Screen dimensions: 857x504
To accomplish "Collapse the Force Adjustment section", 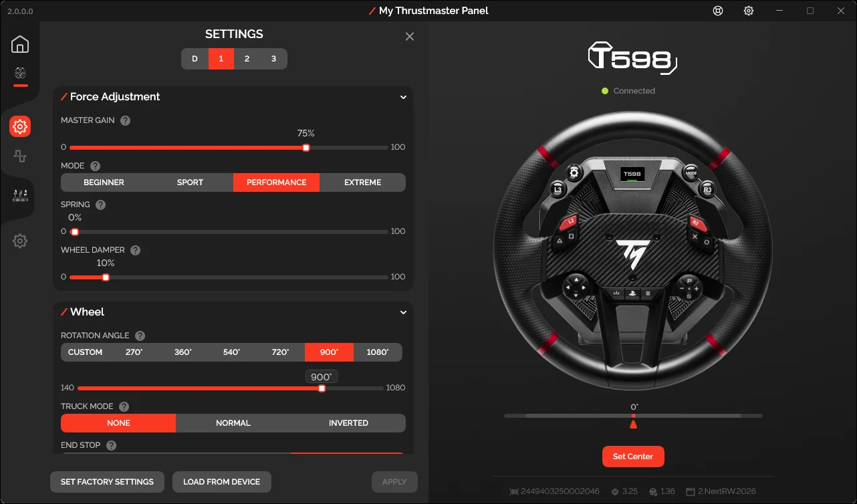I will 403,97.
